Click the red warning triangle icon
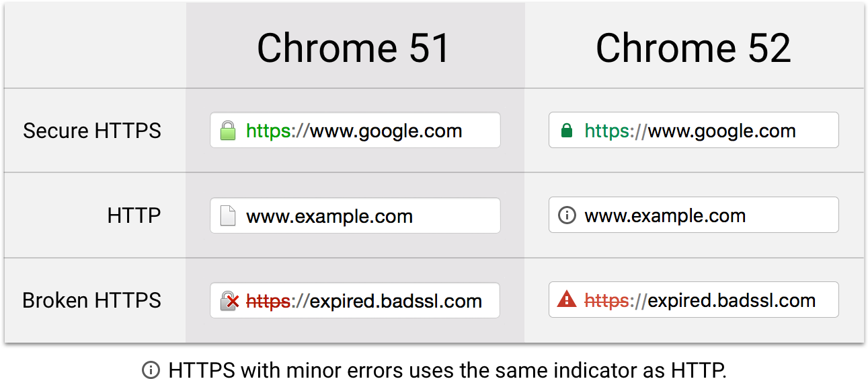Viewport: 868px width, 379px height. [567, 300]
